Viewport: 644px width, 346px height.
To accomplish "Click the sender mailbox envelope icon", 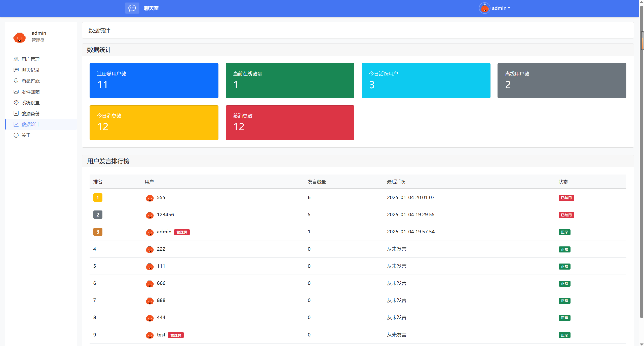I will (16, 92).
